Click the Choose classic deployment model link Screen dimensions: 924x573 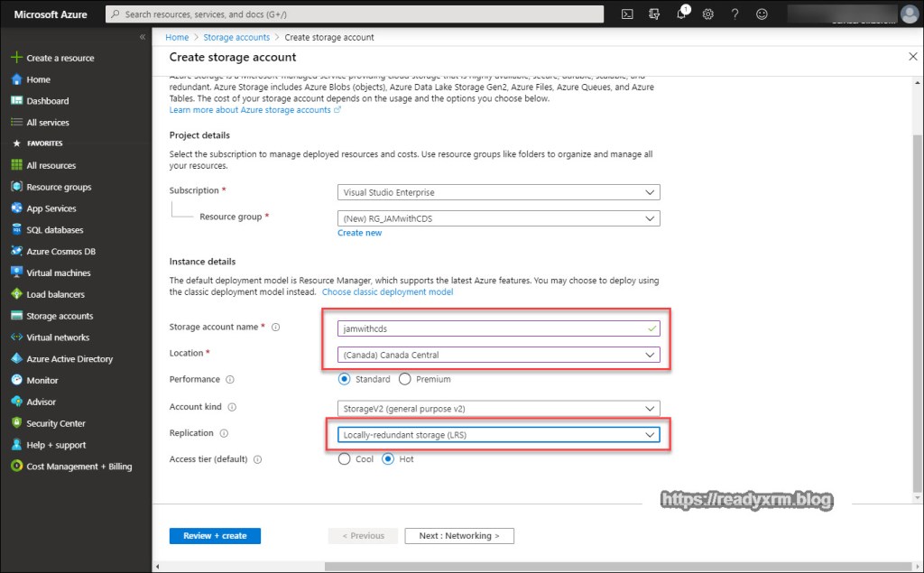point(387,292)
